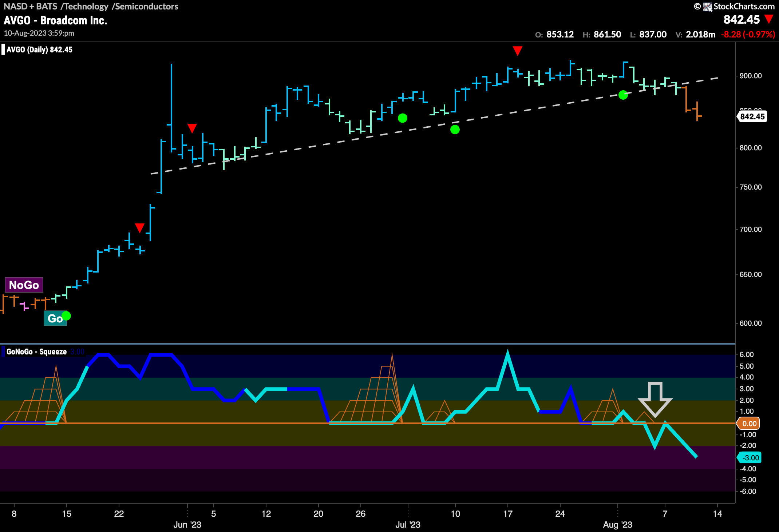Click the NoGo label box
The width and height of the screenshot is (779, 532).
24,285
